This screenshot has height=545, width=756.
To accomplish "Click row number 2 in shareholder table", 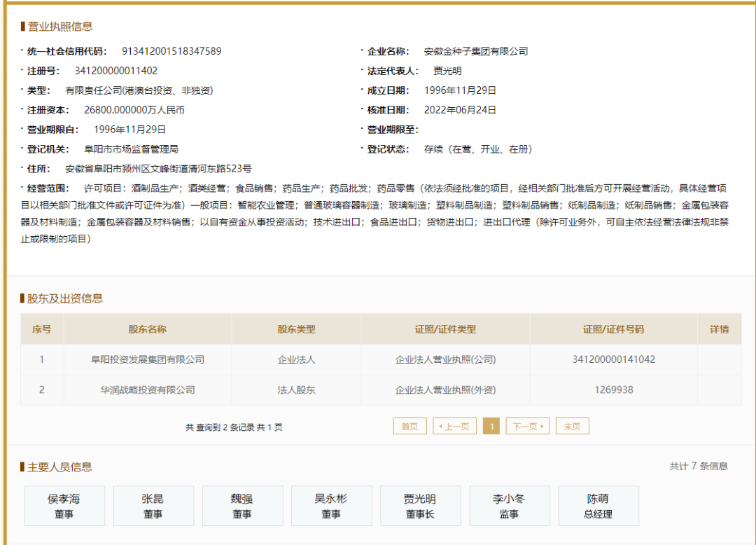I will pyautogui.click(x=42, y=389).
